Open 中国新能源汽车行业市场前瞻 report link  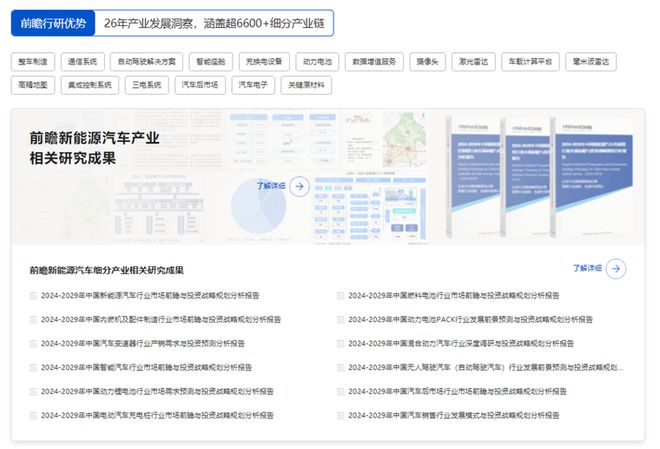point(150,296)
